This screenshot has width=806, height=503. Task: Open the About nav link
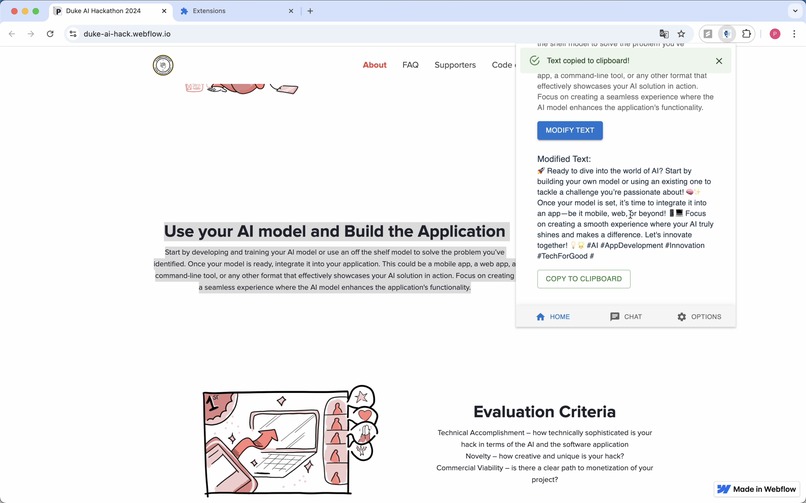click(374, 65)
